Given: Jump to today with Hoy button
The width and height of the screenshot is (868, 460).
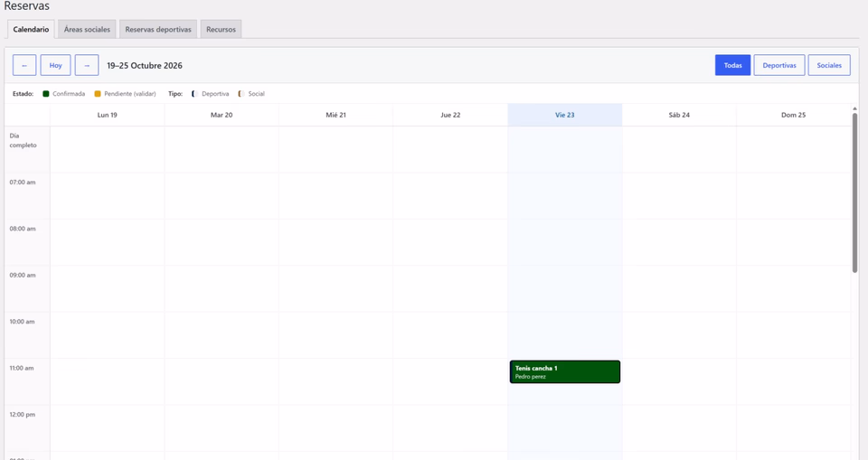Looking at the screenshot, I should [x=55, y=65].
